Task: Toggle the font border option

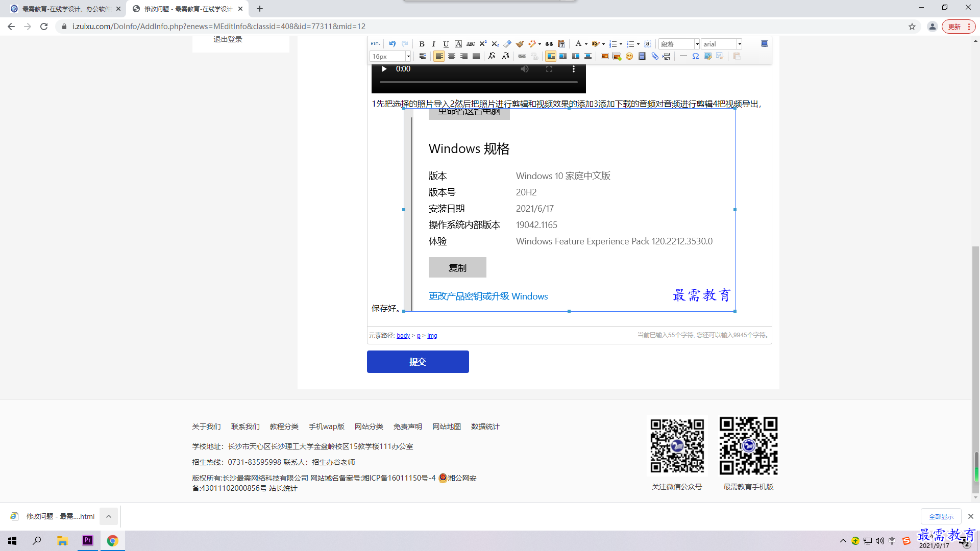Action: coord(458,44)
